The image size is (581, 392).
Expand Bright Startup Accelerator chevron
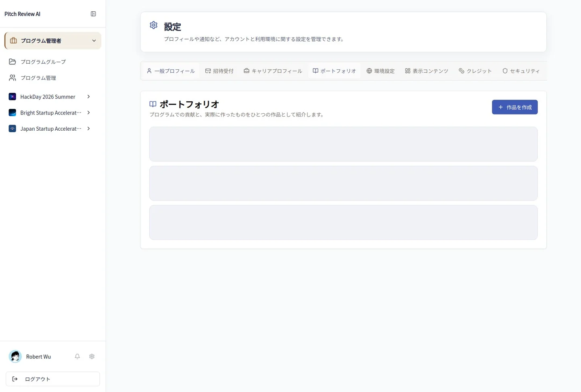[89, 113]
